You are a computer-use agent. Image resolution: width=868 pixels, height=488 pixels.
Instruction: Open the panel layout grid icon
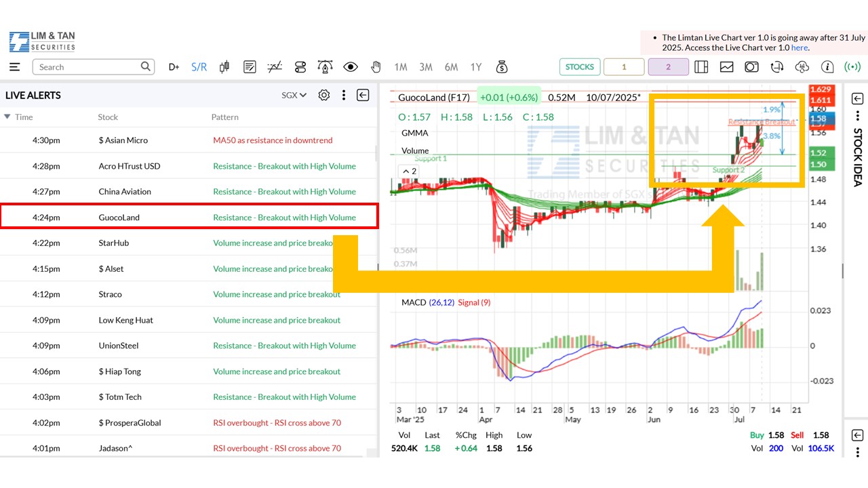coord(701,67)
